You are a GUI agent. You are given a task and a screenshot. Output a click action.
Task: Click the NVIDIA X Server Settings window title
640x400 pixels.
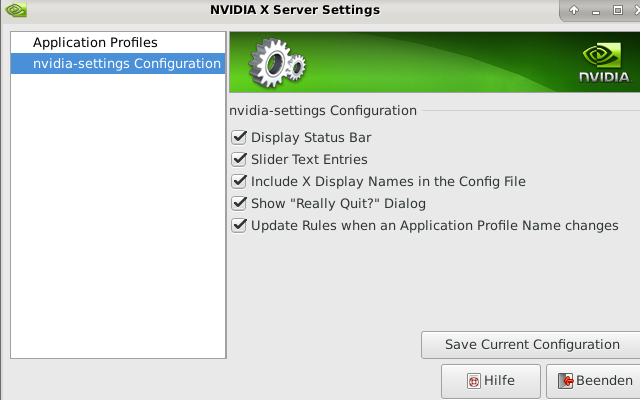[x=295, y=10]
